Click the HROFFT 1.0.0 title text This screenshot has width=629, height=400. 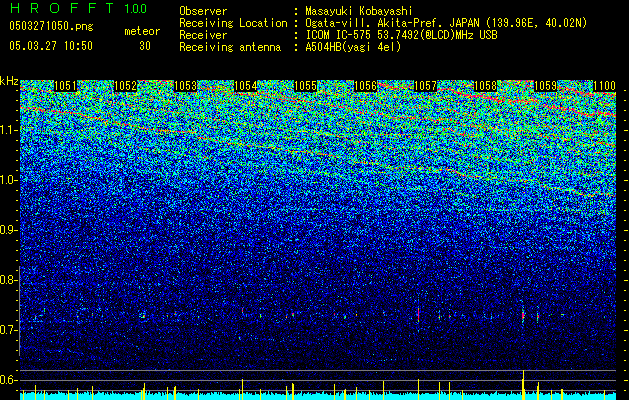point(78,8)
